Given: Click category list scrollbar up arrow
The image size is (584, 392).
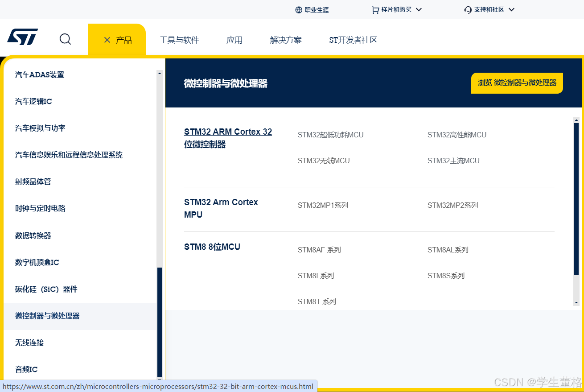Looking at the screenshot, I should (160, 73).
